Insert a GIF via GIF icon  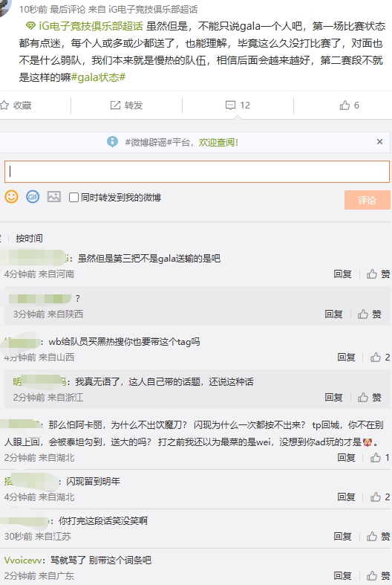pos(33,197)
